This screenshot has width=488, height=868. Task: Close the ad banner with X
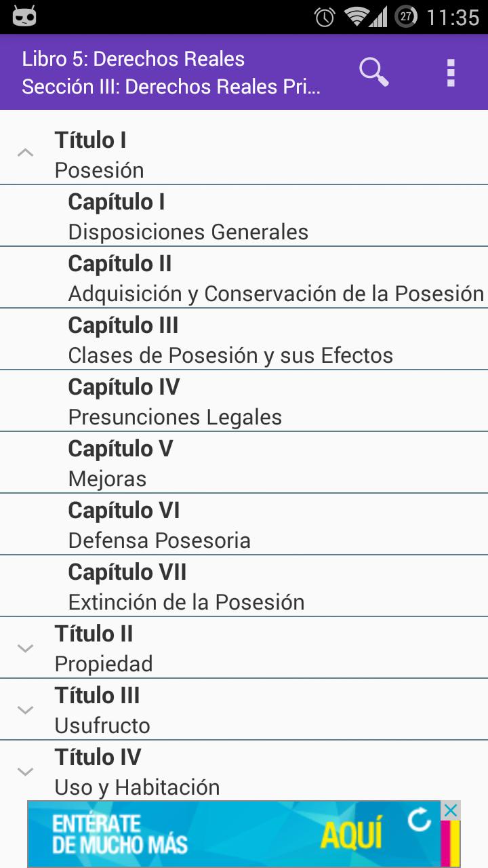(451, 810)
